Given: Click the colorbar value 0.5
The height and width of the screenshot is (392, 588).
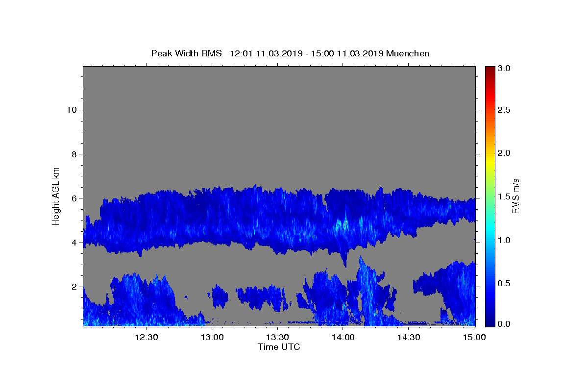Looking at the screenshot, I should (x=504, y=283).
